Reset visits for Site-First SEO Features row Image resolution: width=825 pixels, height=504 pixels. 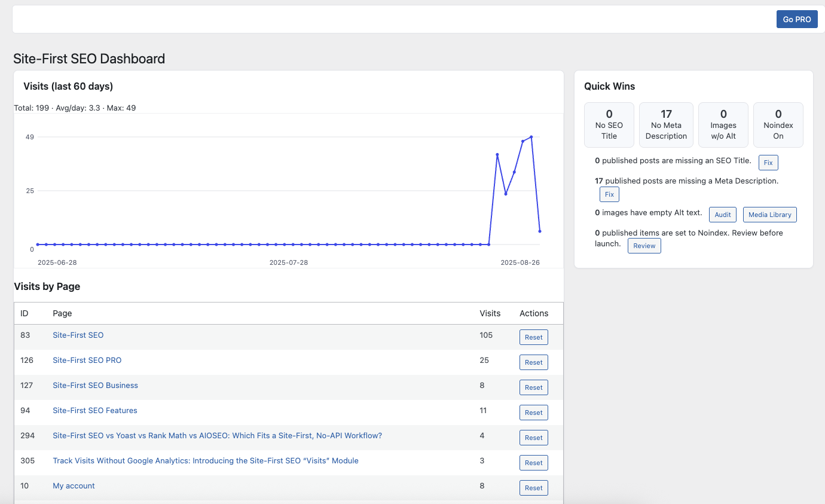[533, 413]
